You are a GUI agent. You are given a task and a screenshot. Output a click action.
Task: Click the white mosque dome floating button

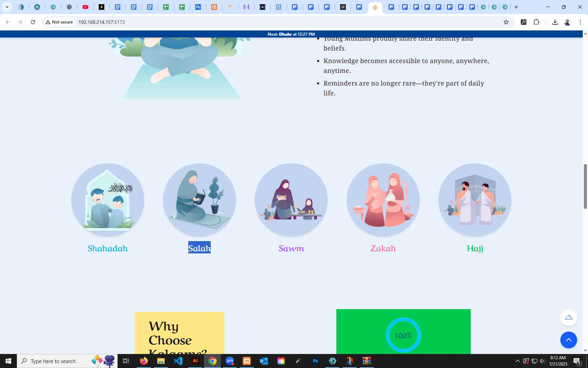click(569, 318)
